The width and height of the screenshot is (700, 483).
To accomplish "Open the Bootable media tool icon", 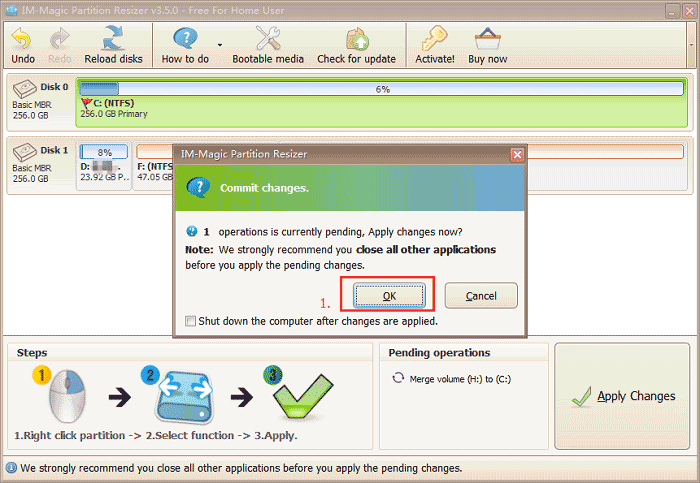I will click(268, 38).
